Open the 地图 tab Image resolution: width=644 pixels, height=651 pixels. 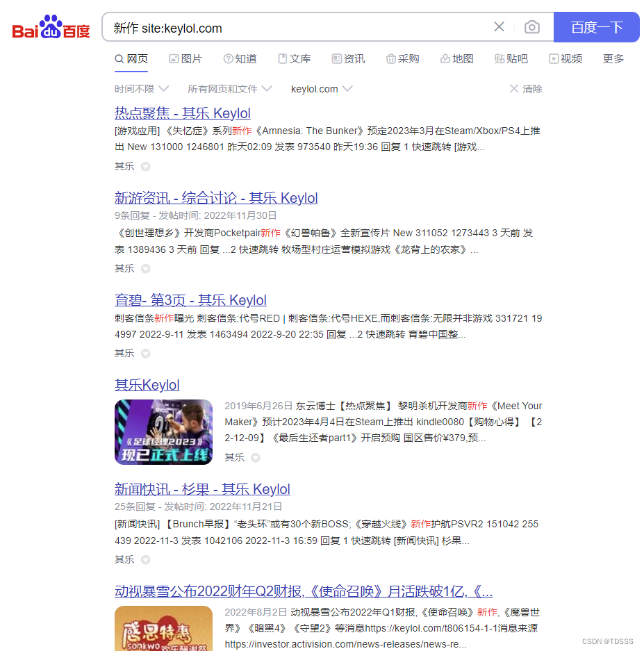pos(456,59)
